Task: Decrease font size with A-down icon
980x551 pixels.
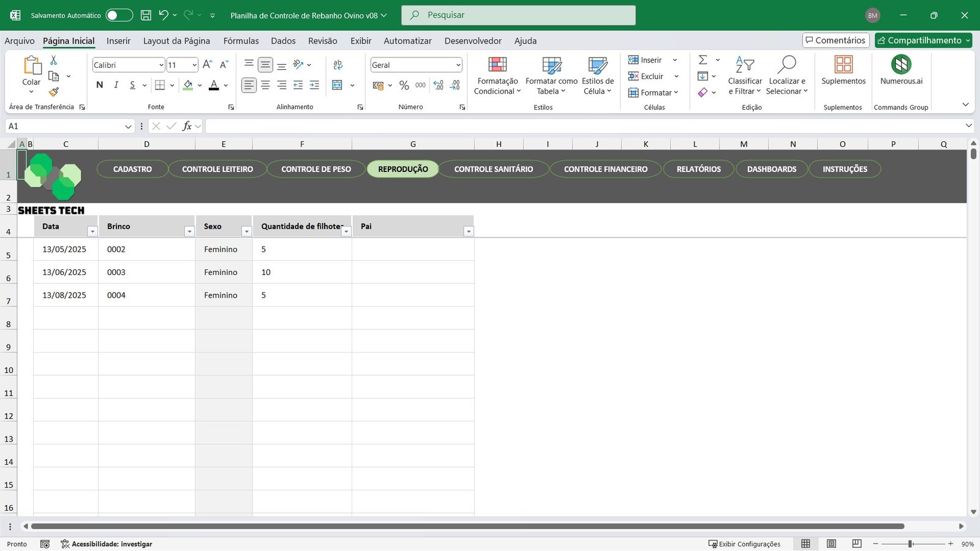Action: click(x=224, y=65)
